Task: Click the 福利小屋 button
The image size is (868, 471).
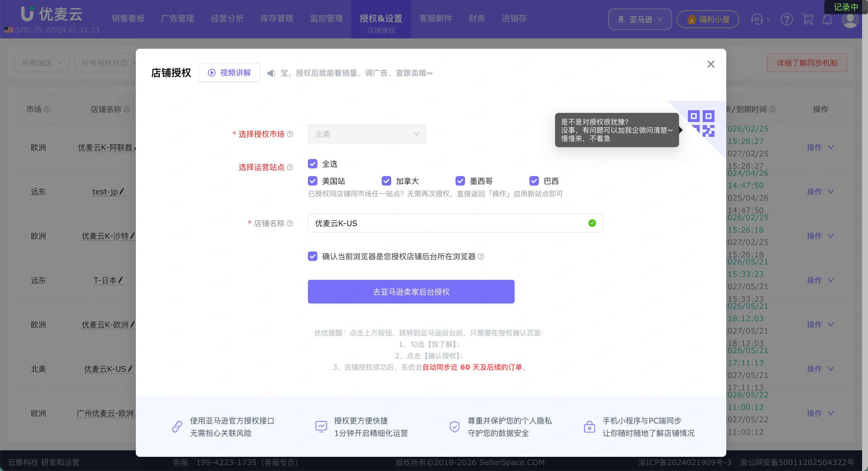Action: click(x=708, y=19)
